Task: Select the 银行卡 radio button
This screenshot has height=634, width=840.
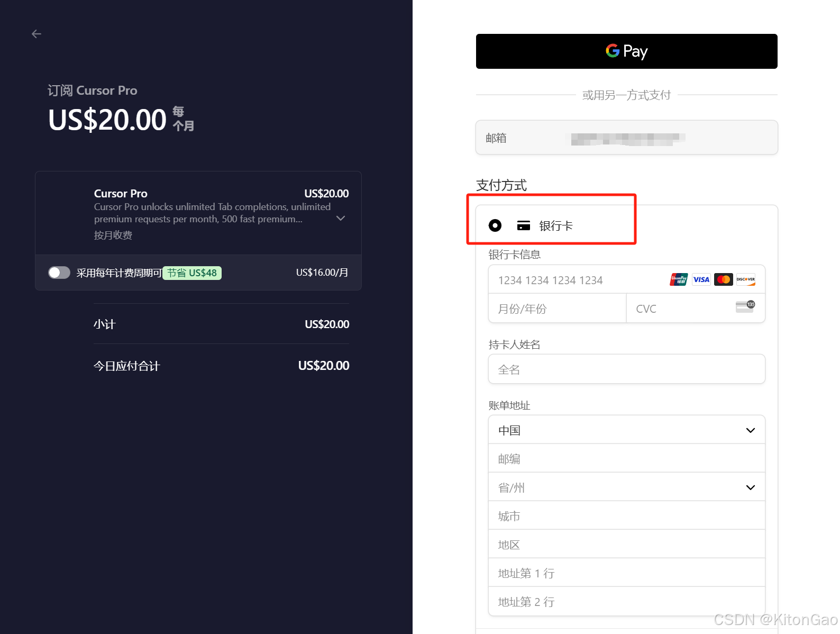Action: [x=495, y=225]
